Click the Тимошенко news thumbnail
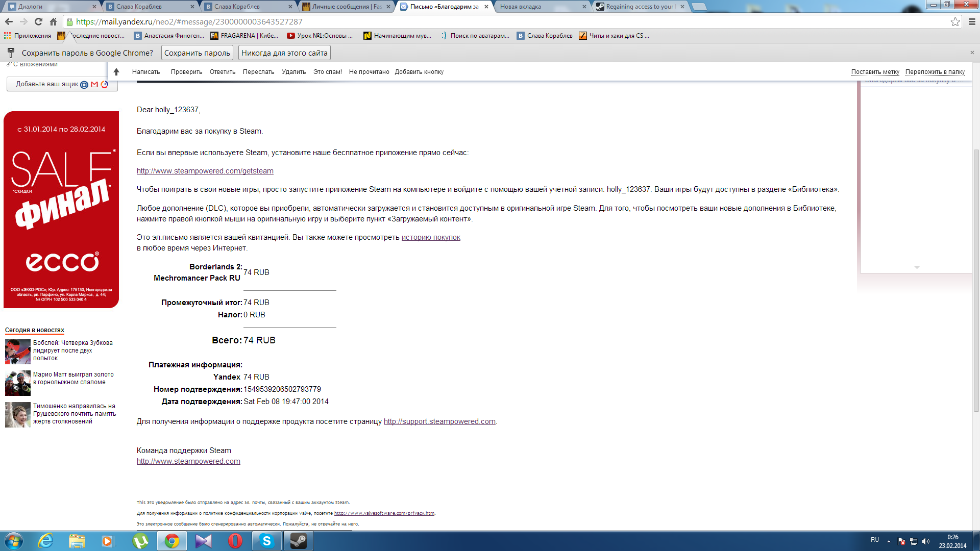 [x=18, y=415]
